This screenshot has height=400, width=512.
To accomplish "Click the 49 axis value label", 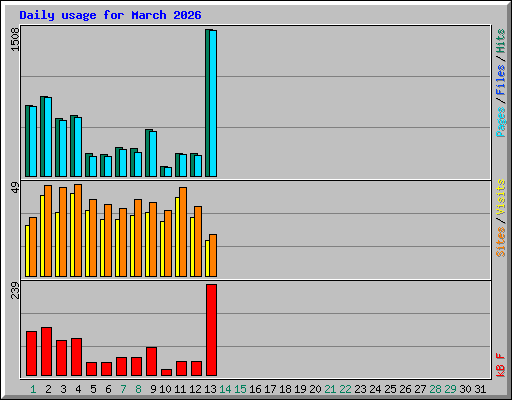I will point(15,188).
